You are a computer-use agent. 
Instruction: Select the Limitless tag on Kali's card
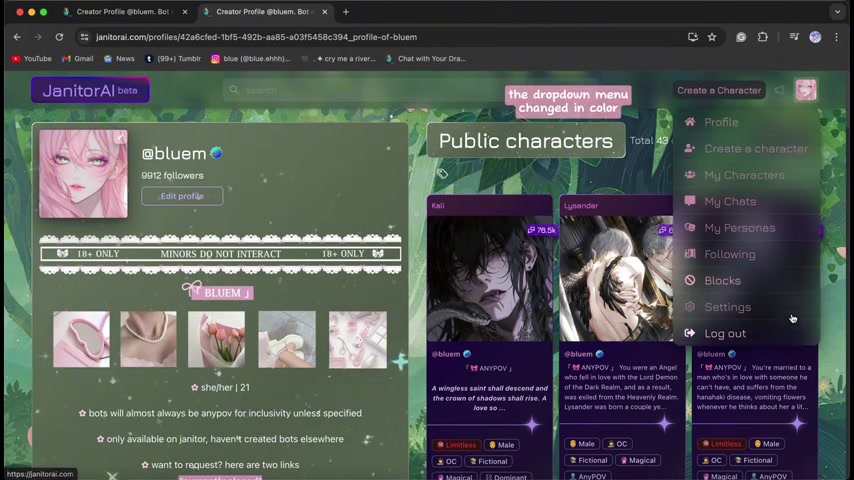pos(456,444)
